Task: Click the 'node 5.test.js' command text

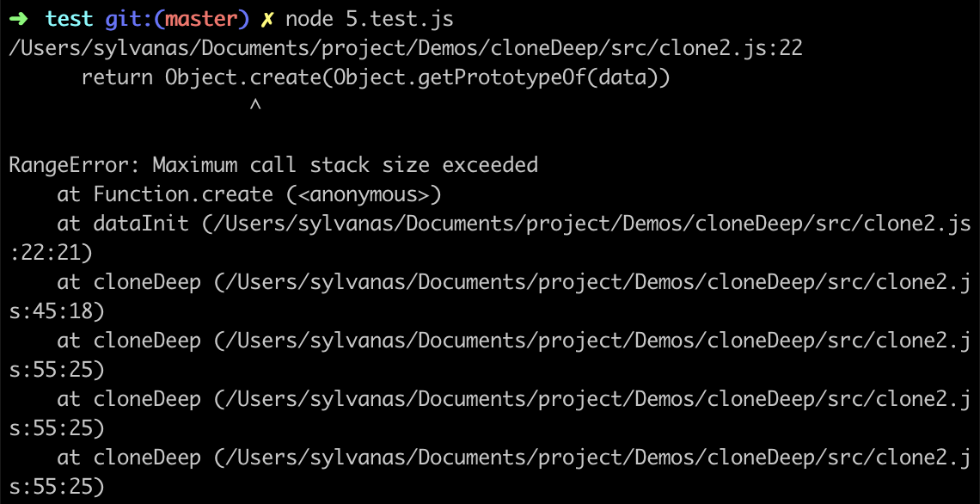Action: pyautogui.click(x=370, y=20)
